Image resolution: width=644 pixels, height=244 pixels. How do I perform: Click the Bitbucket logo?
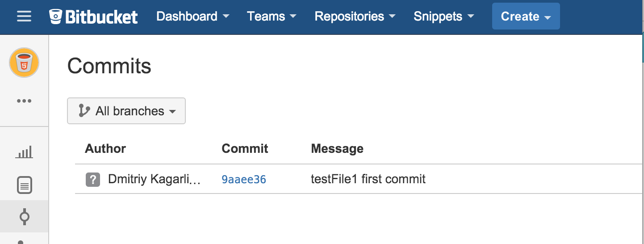(x=93, y=17)
